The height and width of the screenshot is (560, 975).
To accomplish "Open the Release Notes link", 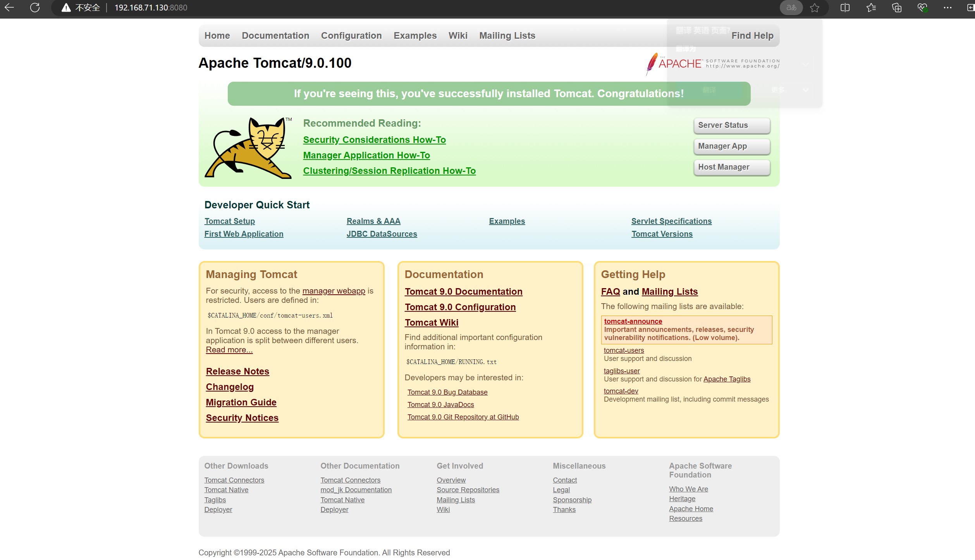I will tap(237, 371).
